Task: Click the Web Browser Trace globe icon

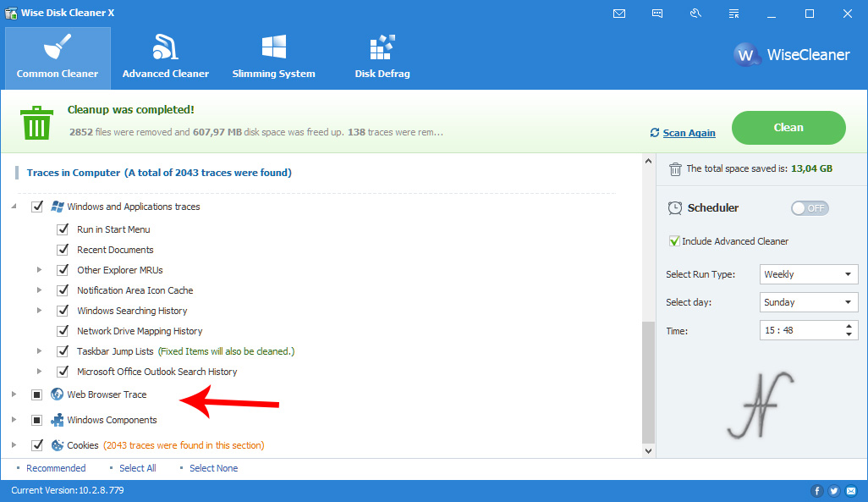Action: [57, 394]
